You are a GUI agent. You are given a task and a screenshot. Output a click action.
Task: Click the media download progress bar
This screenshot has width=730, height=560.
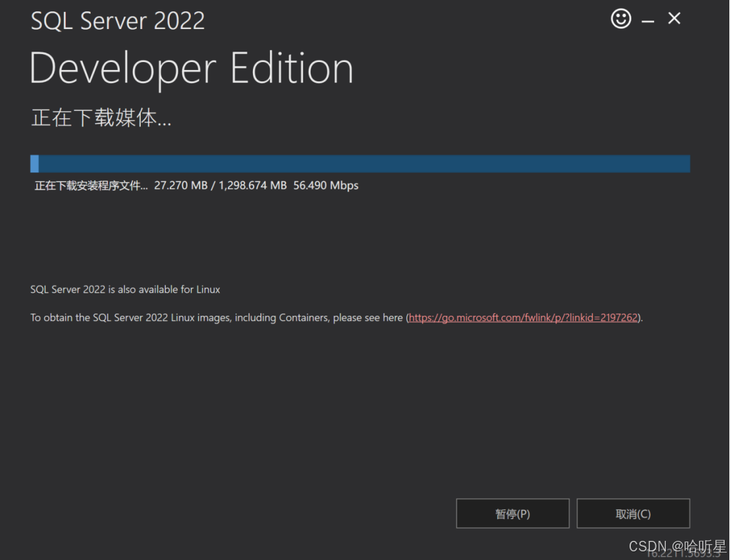point(360,164)
